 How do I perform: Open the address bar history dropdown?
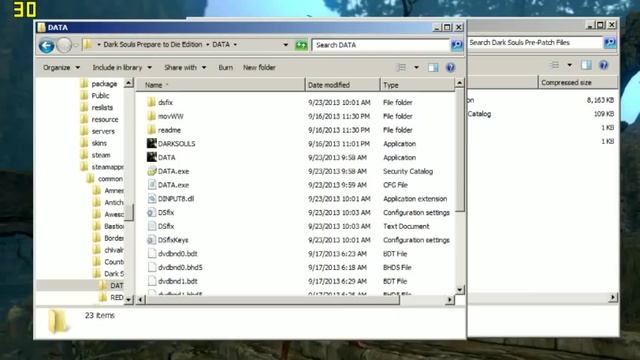point(285,45)
